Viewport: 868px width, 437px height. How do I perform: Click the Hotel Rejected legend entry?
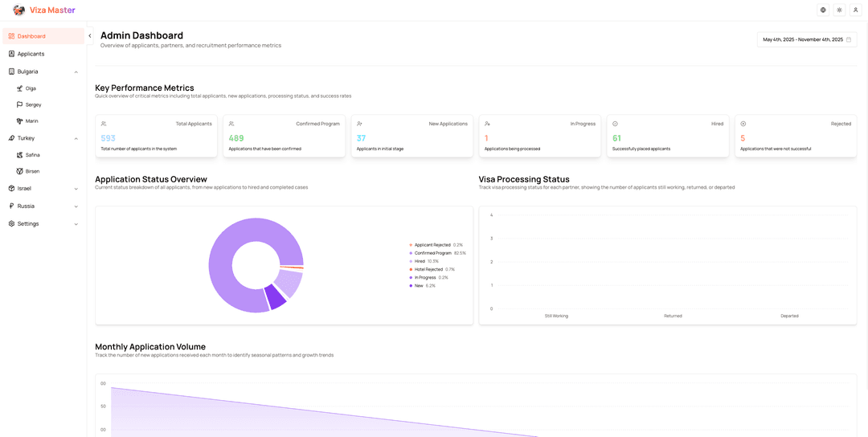point(432,269)
